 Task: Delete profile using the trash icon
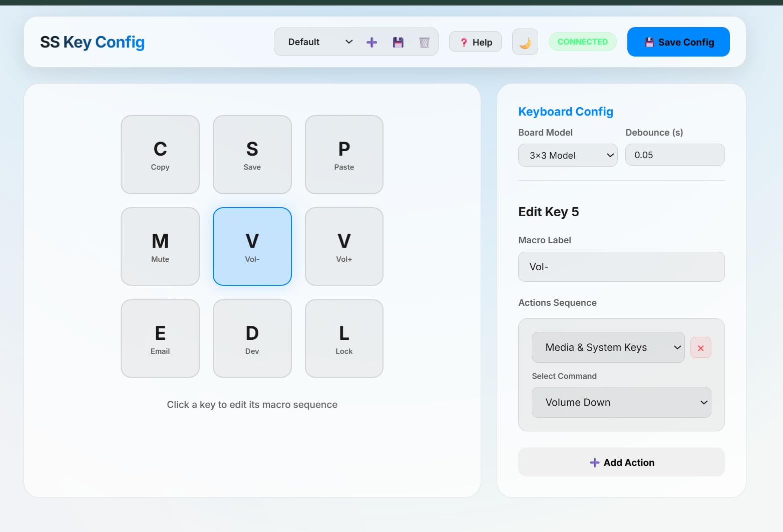tap(425, 42)
